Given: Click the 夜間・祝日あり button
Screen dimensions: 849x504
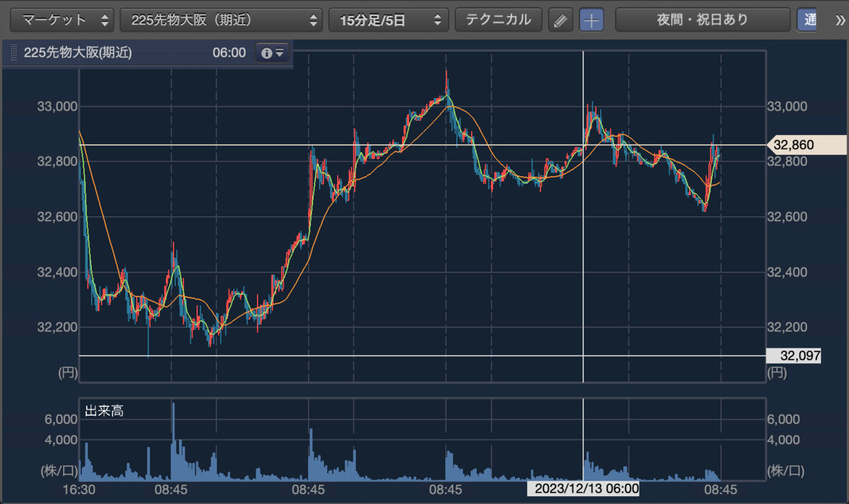Looking at the screenshot, I should point(703,20).
